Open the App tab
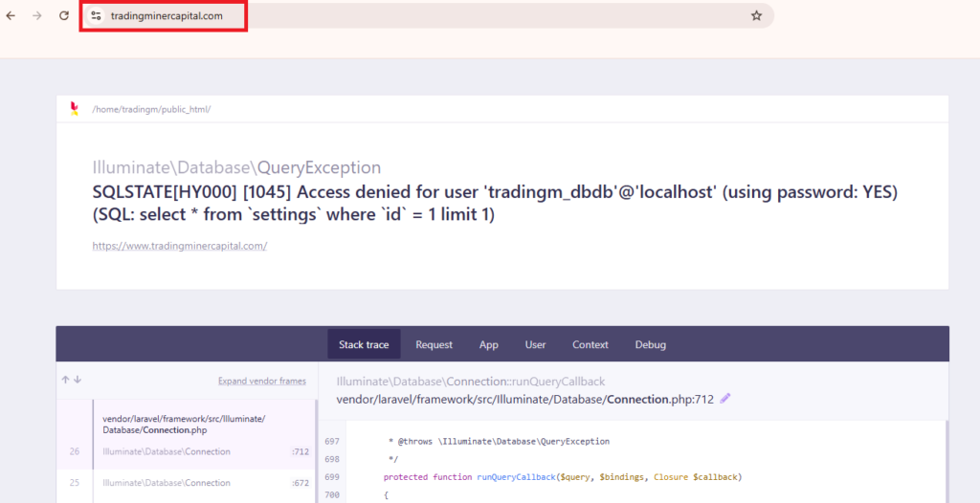This screenshot has width=980, height=503. click(x=489, y=344)
